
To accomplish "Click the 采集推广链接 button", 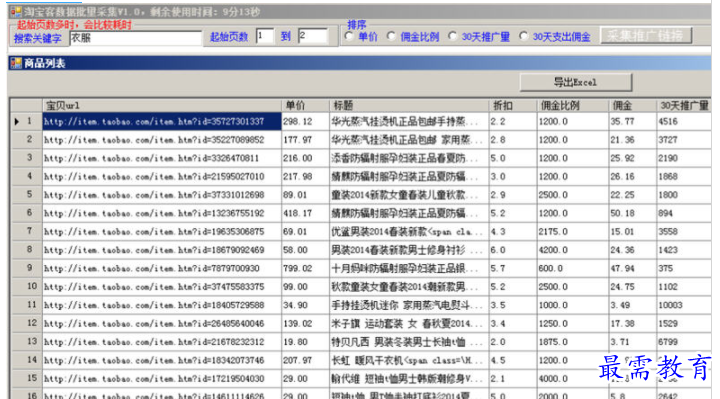I will [x=646, y=36].
